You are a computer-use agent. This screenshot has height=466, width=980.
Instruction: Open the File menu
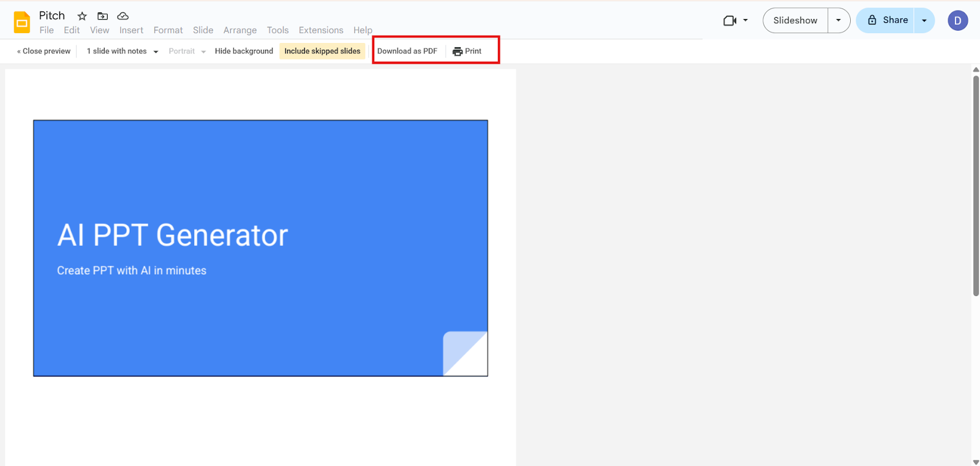(47, 30)
